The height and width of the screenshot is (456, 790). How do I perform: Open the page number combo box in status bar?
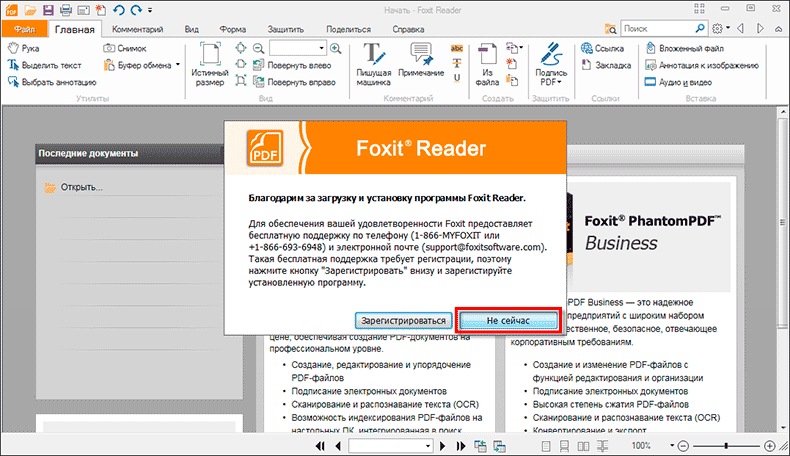390,446
